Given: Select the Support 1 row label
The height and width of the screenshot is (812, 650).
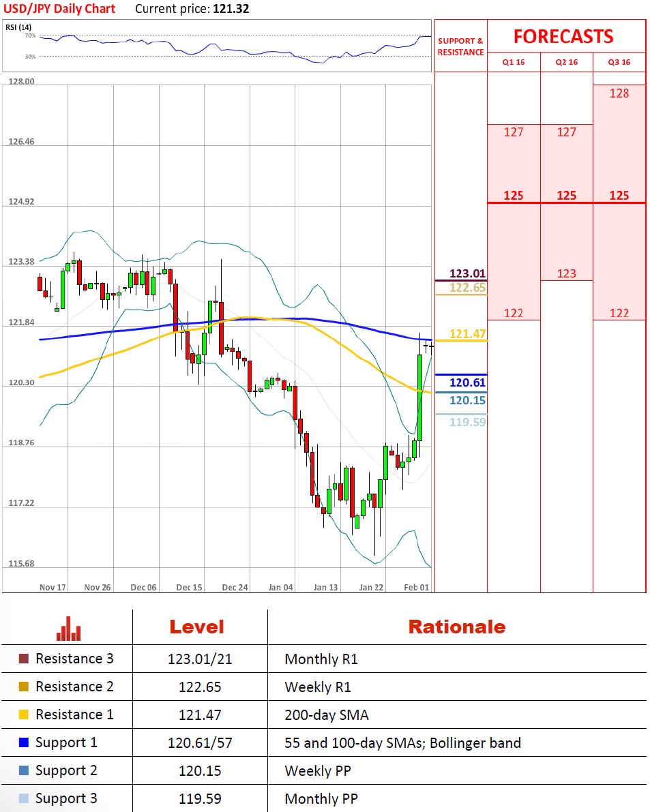Looking at the screenshot, I should click(66, 743).
